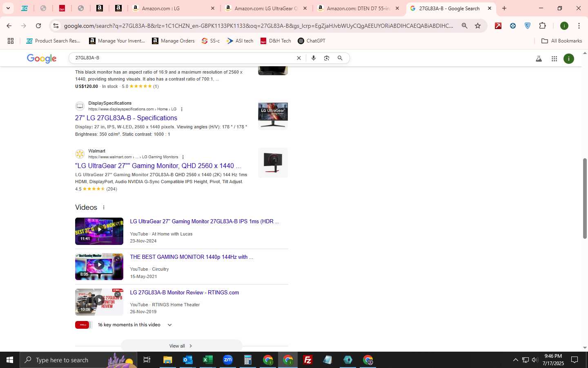Open a new browser tab
The image size is (588, 368).
tap(504, 8)
